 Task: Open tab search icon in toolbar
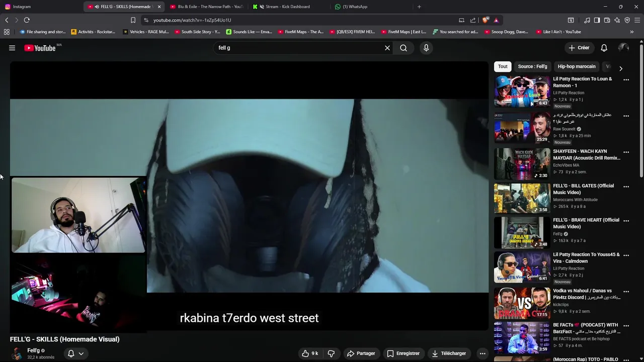click(571, 20)
